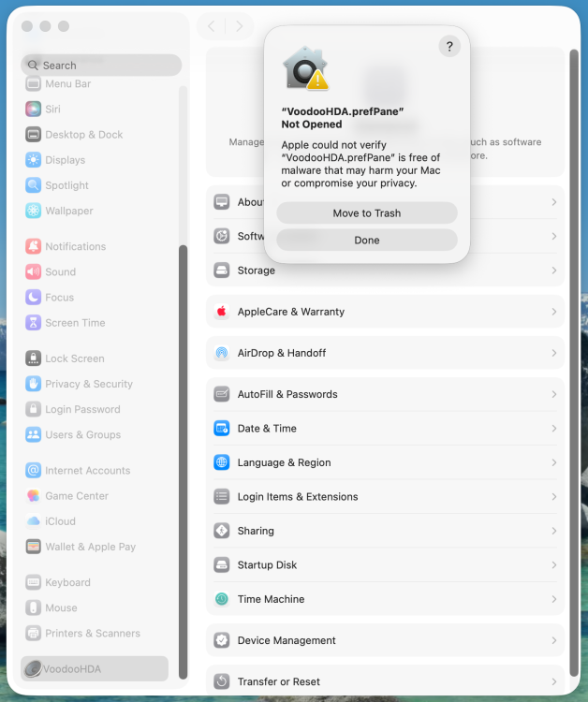Screen dimensions: 588x702
Task: Click the Transfer or Reset icon
Action: (x=221, y=681)
